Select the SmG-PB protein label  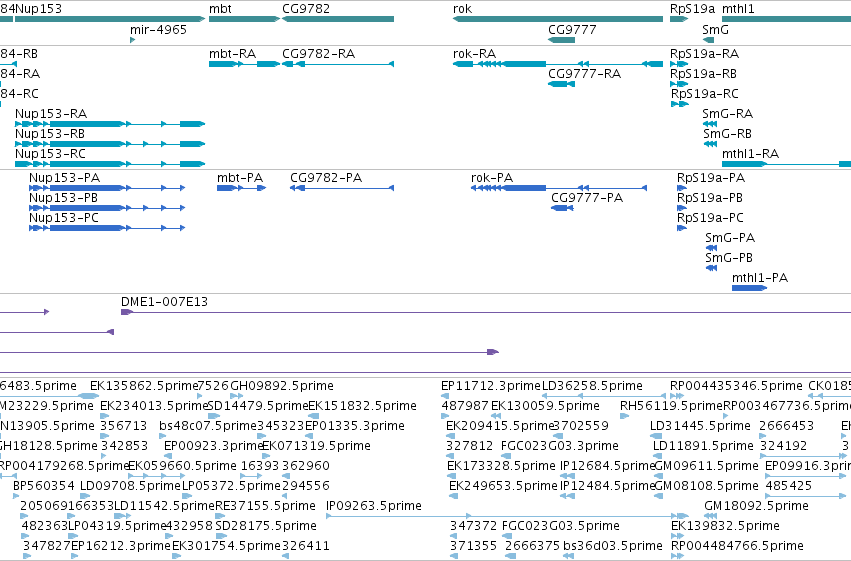[x=729, y=258]
